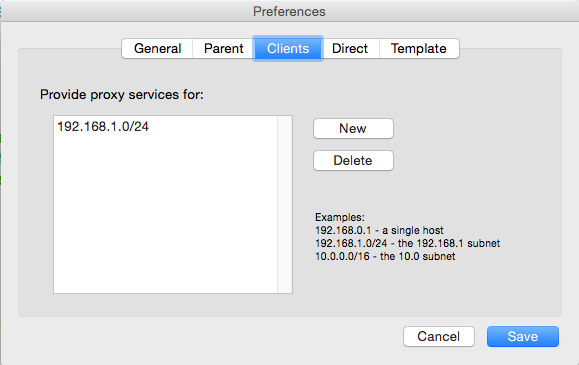579x365 pixels.
Task: Click the Preferences window title bar
Action: pyautogui.click(x=290, y=11)
